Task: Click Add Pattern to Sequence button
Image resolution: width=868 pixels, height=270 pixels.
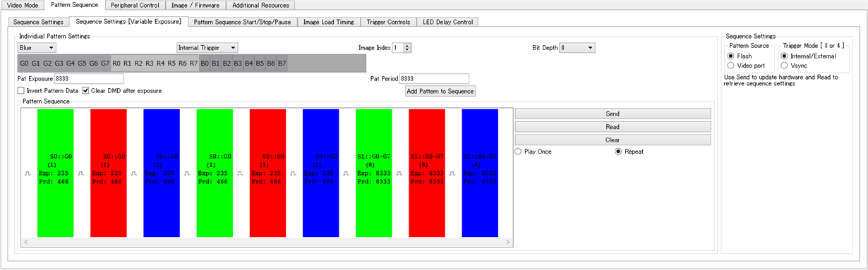Action: click(x=440, y=91)
